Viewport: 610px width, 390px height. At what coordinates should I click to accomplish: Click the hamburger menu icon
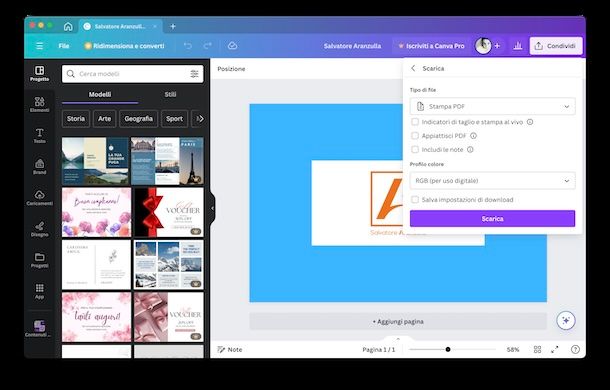[x=39, y=46]
